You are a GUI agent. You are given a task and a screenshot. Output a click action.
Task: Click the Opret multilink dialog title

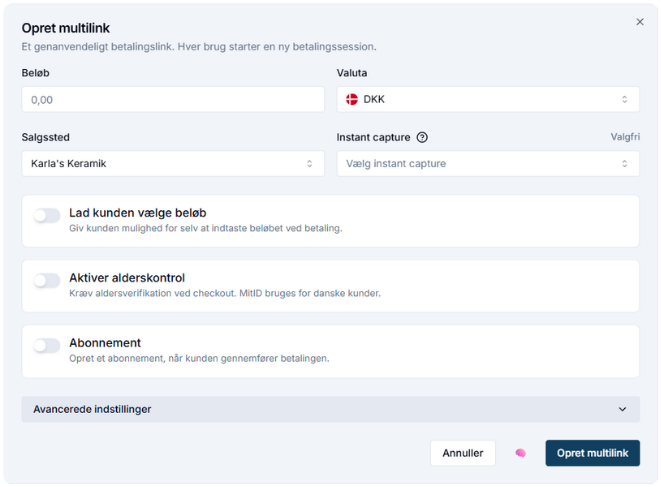(x=66, y=28)
